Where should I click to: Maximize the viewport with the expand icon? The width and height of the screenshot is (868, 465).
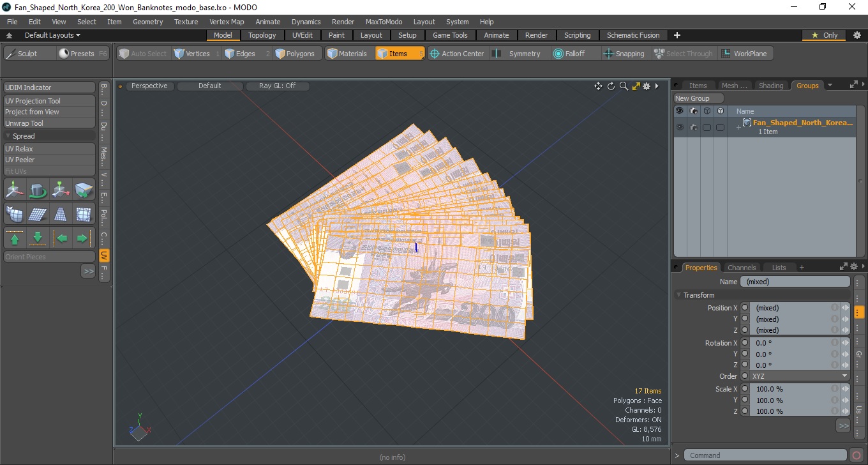click(x=636, y=86)
